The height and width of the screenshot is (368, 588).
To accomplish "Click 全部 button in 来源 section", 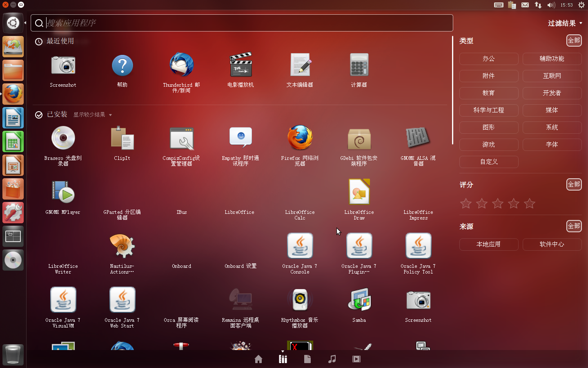I will pyautogui.click(x=574, y=226).
